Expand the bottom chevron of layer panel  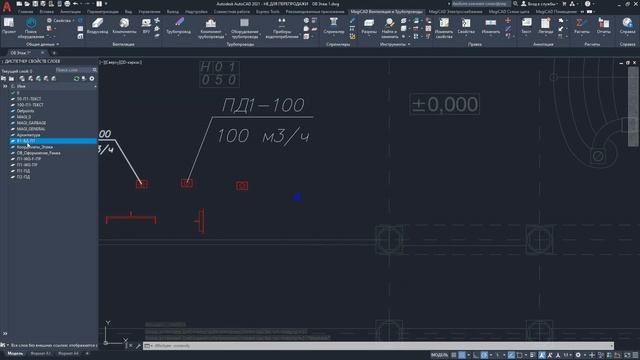click(5, 333)
